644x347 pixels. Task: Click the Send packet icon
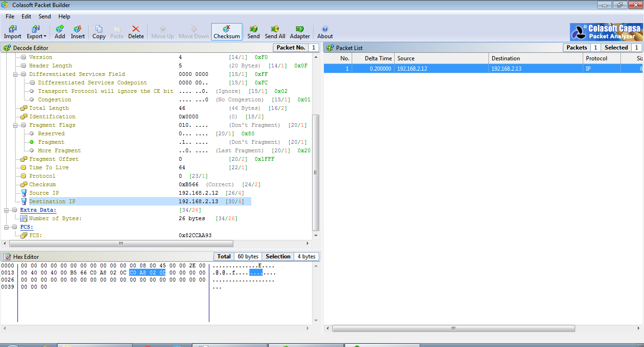tap(253, 32)
